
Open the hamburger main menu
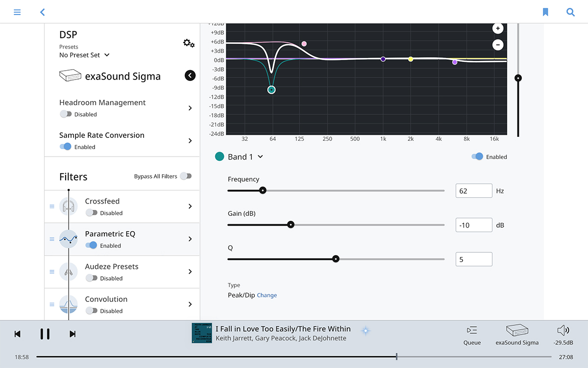tap(17, 12)
